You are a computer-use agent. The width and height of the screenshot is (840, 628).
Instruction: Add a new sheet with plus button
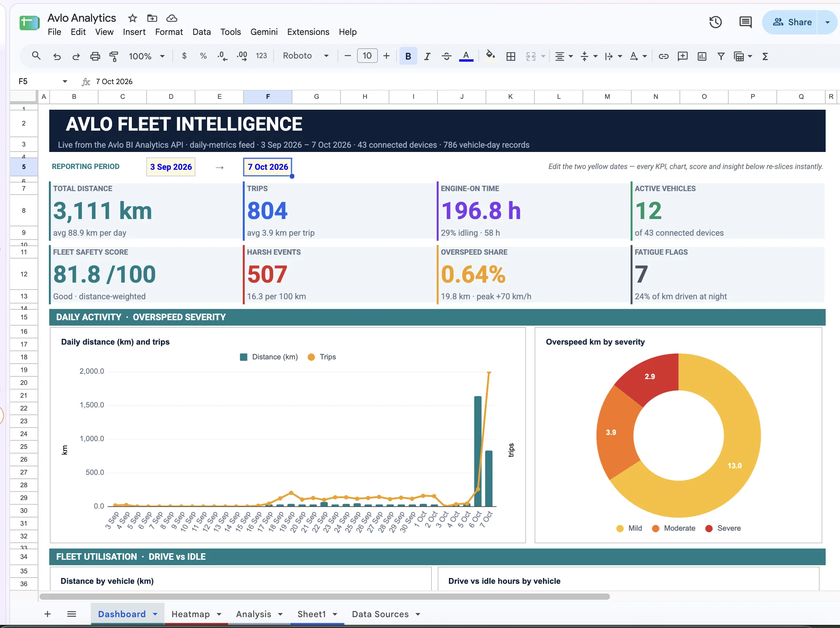coord(48,614)
